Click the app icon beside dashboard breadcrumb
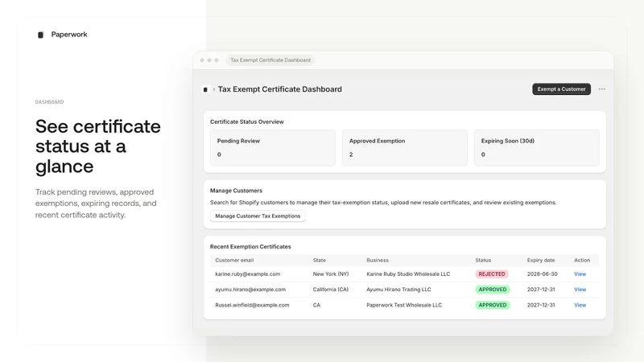The height and width of the screenshot is (362, 644). click(205, 89)
